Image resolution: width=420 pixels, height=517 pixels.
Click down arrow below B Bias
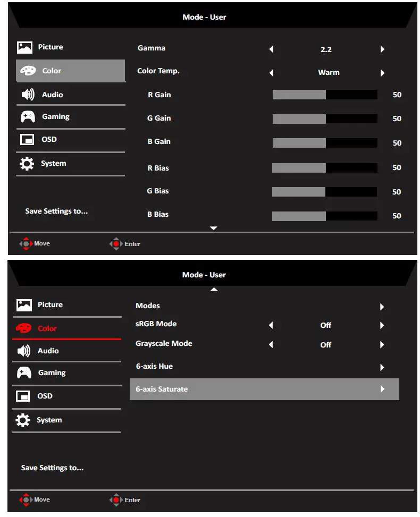[x=214, y=228]
